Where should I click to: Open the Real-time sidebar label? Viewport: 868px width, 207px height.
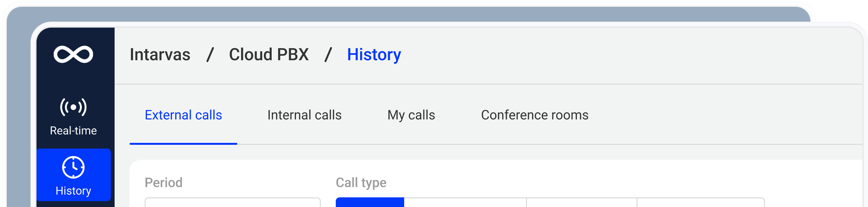click(73, 131)
